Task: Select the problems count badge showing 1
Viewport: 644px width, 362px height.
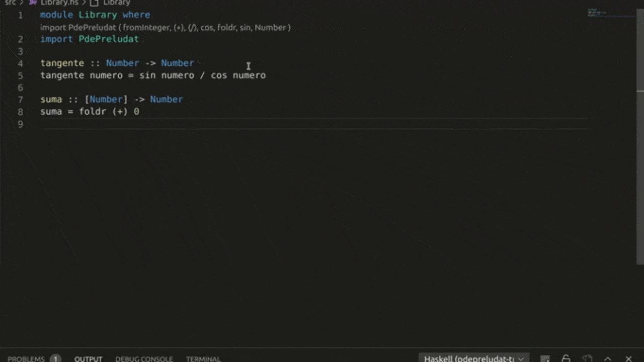Action: pyautogui.click(x=55, y=358)
